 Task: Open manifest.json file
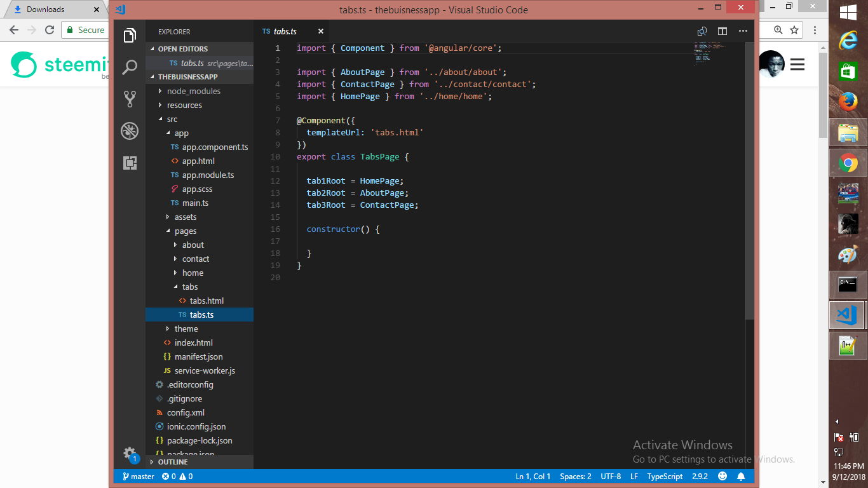click(x=200, y=356)
